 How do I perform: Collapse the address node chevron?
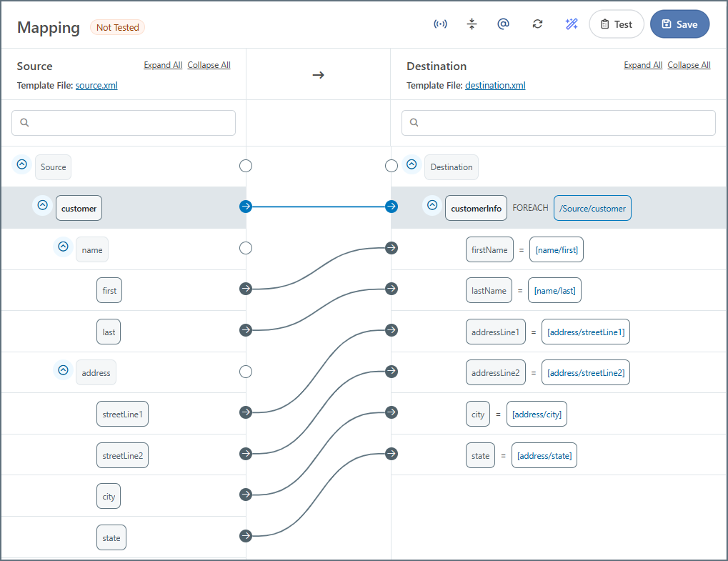tap(63, 371)
